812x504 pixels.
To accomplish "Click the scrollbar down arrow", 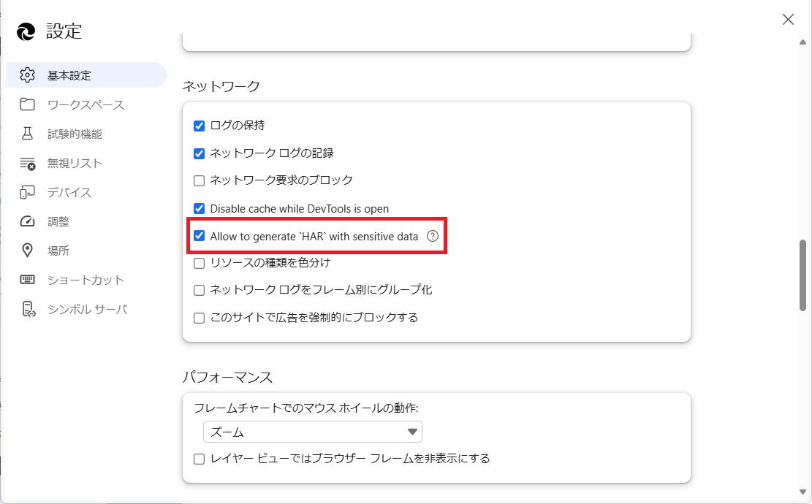I will pyautogui.click(x=802, y=492).
